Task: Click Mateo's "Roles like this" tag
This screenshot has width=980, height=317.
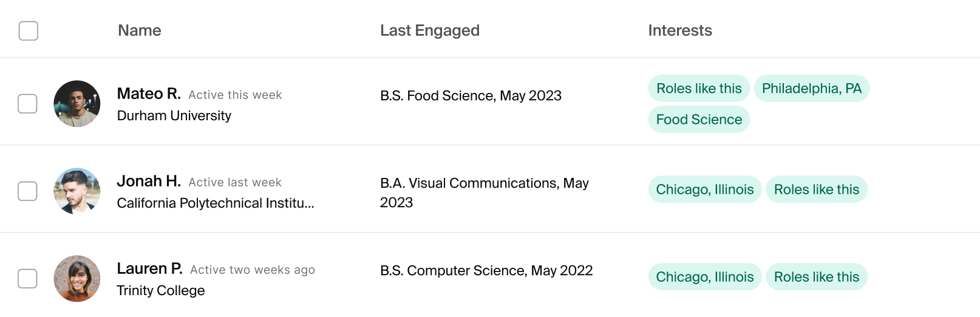Action: pos(699,89)
